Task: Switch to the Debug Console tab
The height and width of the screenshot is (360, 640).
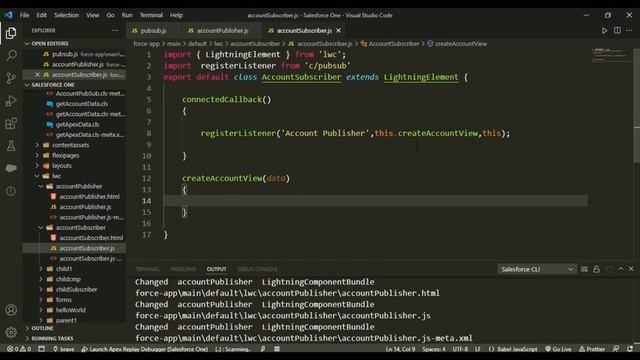Action: [x=257, y=269]
